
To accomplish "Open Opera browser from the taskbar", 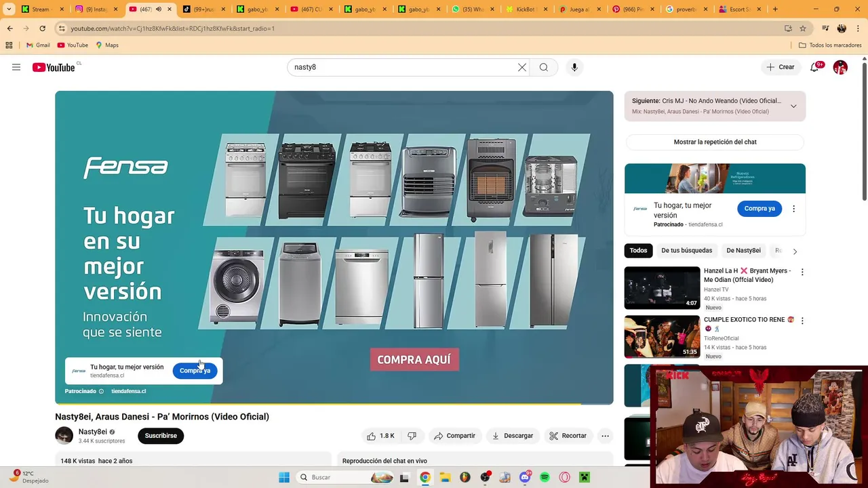I will point(564,477).
